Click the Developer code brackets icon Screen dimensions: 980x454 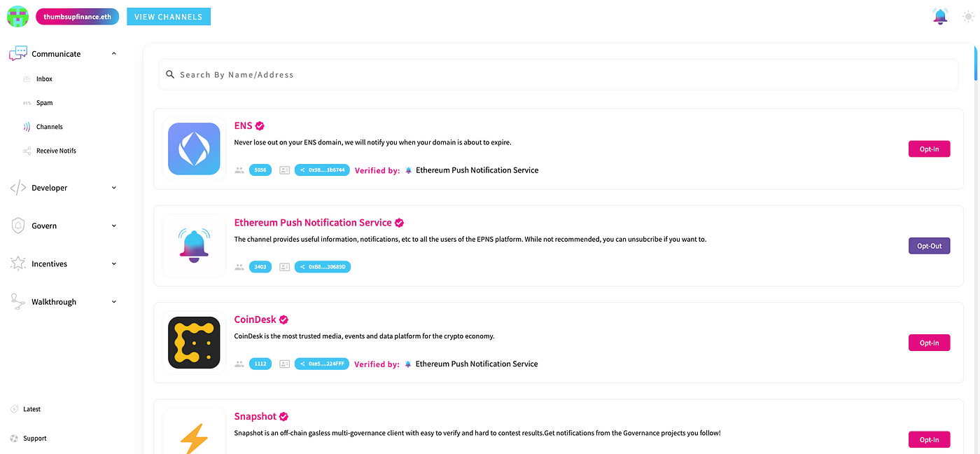(18, 188)
